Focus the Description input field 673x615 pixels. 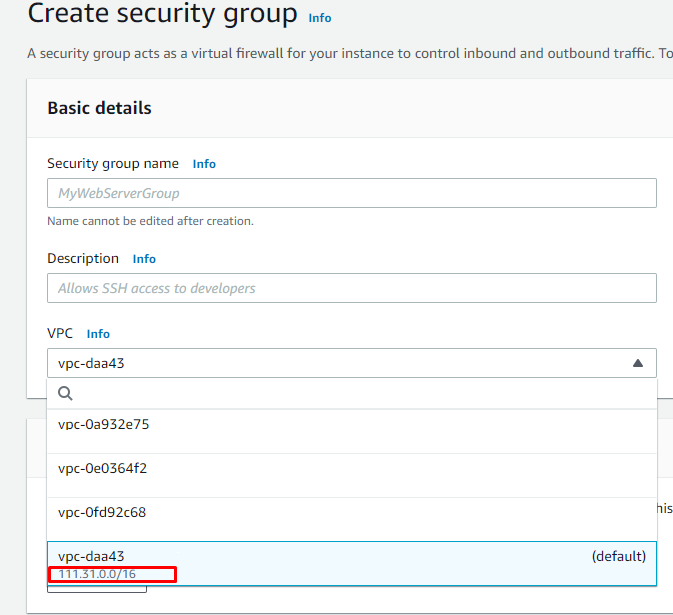[352, 288]
